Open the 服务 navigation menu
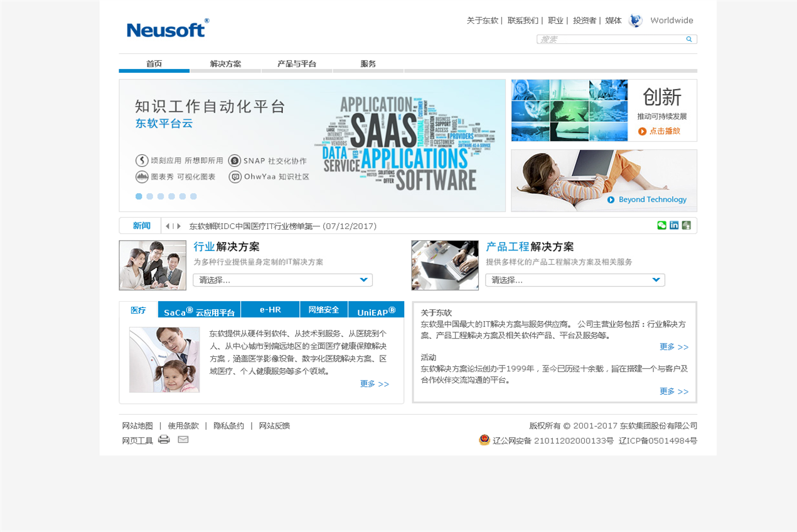The width and height of the screenshot is (797, 532). tap(368, 64)
